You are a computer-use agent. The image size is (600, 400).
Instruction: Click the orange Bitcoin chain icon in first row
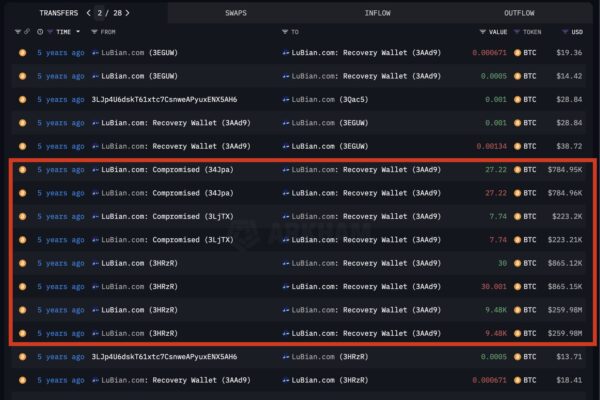click(23, 52)
